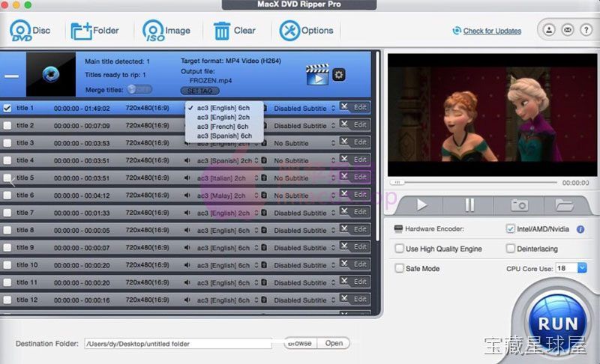Click speaker icon on title 4 row

tap(187, 160)
